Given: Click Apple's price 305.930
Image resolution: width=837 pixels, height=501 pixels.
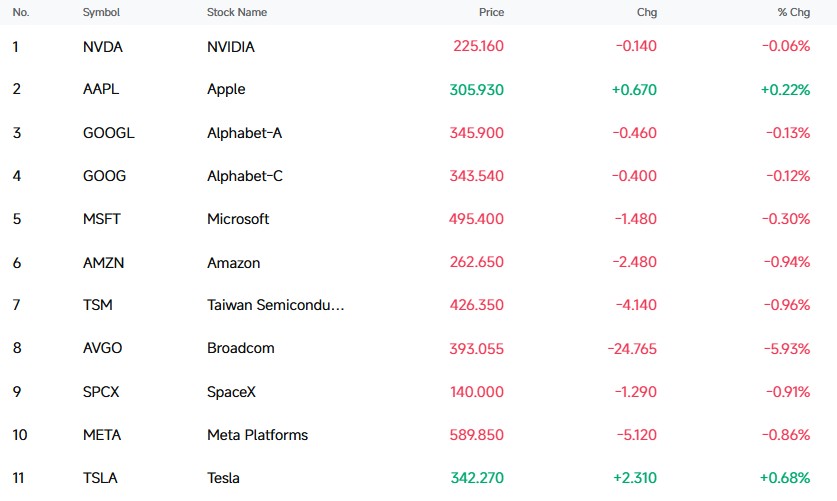Looking at the screenshot, I should (476, 90).
